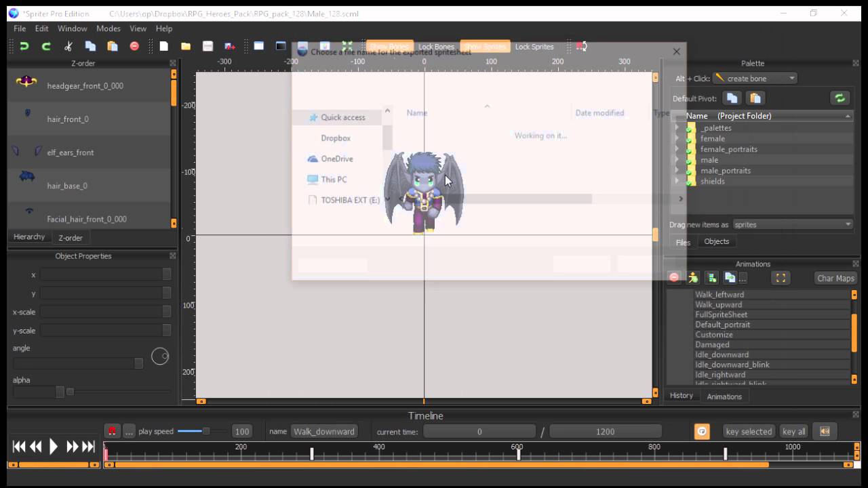The width and height of the screenshot is (868, 488).
Task: Toggle Show Sprites button
Action: pyautogui.click(x=485, y=47)
